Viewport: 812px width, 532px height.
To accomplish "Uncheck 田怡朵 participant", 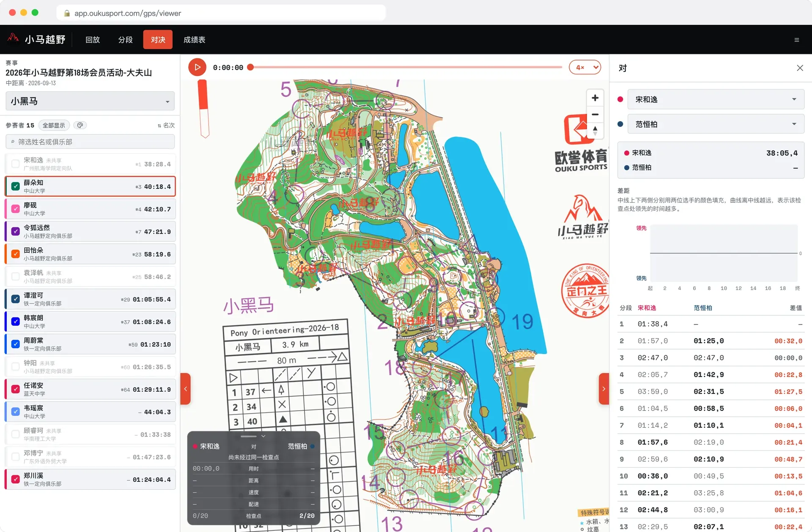I will coord(16,254).
